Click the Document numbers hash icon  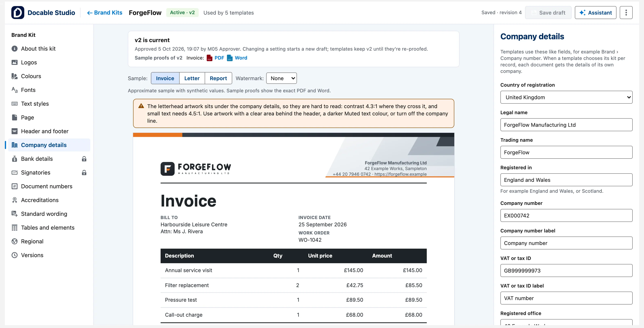tap(15, 186)
